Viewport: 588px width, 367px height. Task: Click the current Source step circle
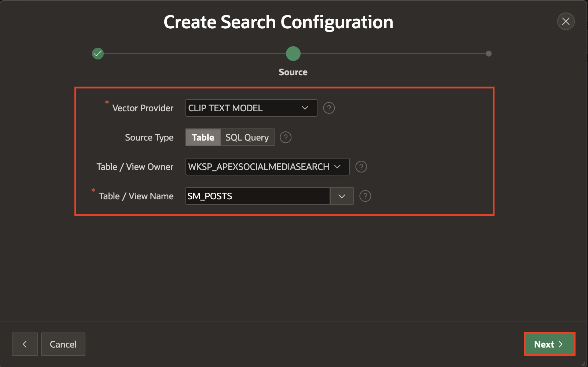click(293, 54)
